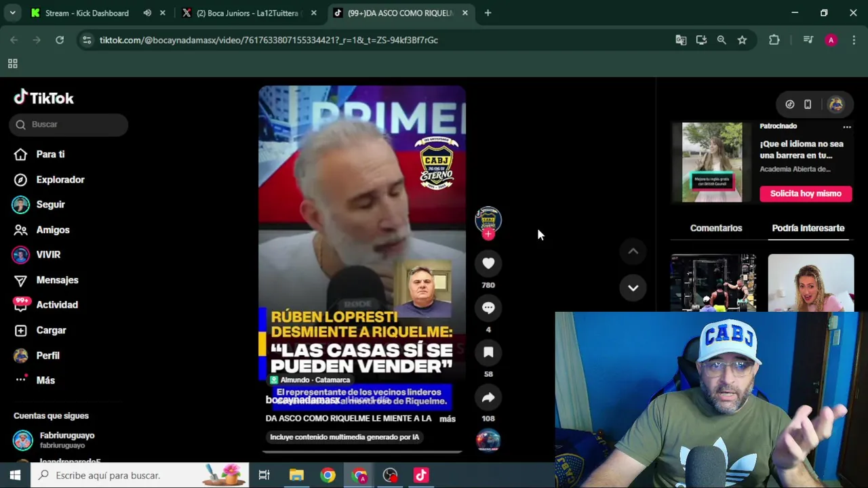Open Mensajes inbox
The image size is (868, 488).
57,280
